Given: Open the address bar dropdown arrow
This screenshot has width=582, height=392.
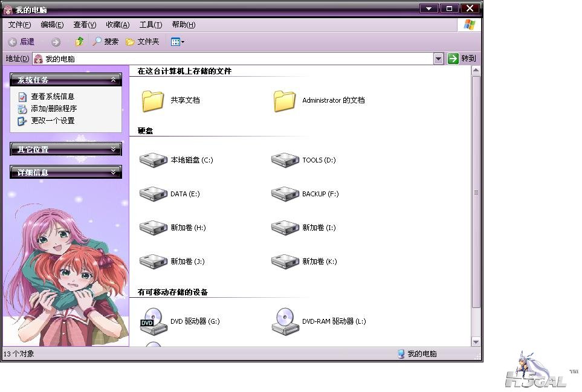Looking at the screenshot, I should tap(438, 59).
